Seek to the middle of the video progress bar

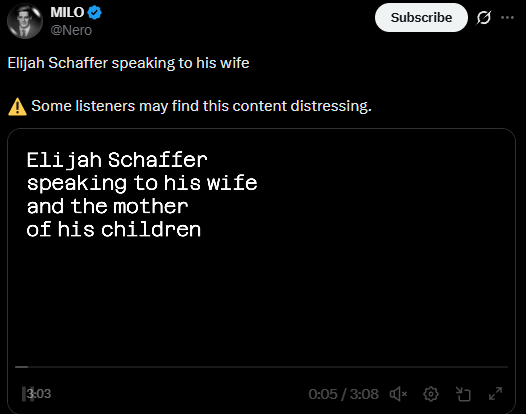click(x=261, y=367)
